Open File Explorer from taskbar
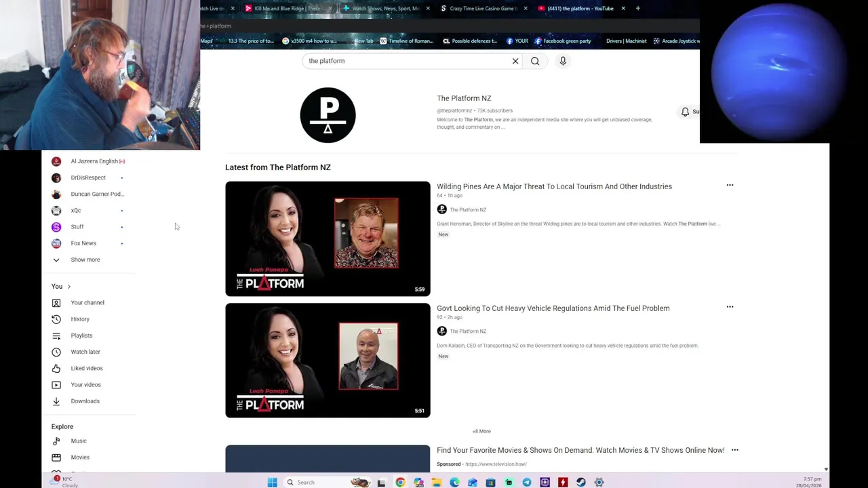Screen dimensions: 868x488 pyautogui.click(x=436, y=483)
